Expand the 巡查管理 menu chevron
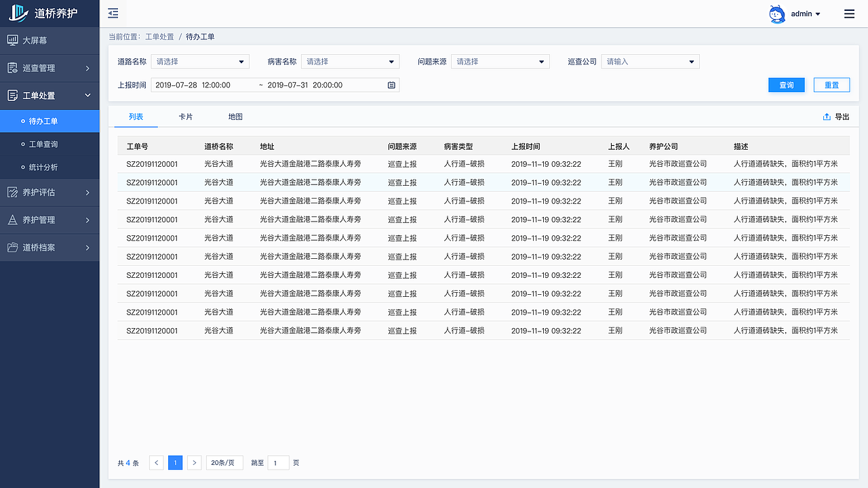This screenshot has width=868, height=488. tap(87, 68)
